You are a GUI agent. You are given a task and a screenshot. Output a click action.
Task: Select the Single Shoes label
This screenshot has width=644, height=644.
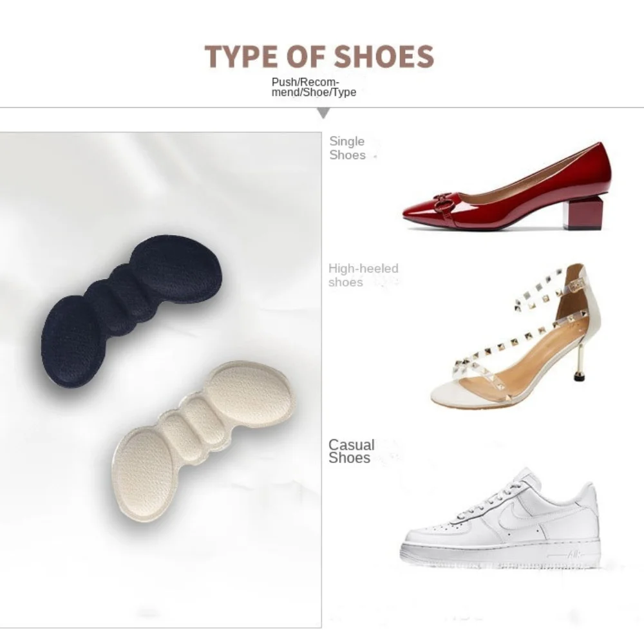(347, 148)
